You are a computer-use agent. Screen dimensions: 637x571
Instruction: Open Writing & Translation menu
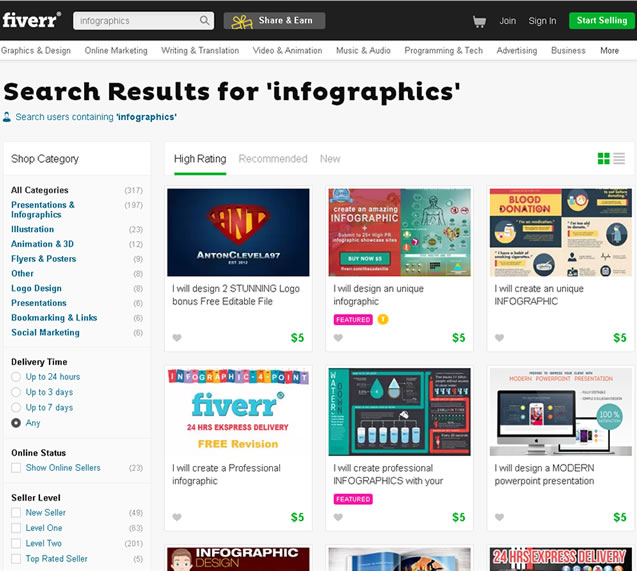(200, 51)
